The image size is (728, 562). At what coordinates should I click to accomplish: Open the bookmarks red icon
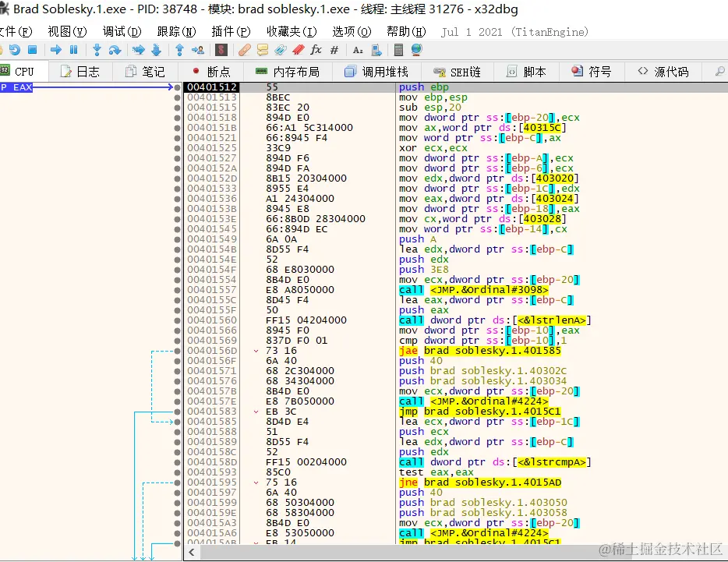pyautogui.click(x=299, y=50)
